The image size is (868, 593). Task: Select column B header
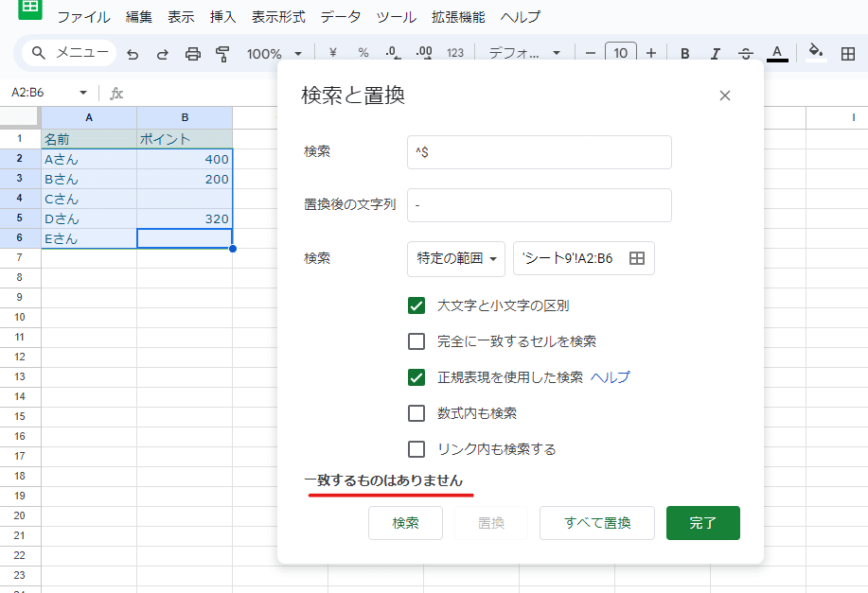[x=185, y=117]
